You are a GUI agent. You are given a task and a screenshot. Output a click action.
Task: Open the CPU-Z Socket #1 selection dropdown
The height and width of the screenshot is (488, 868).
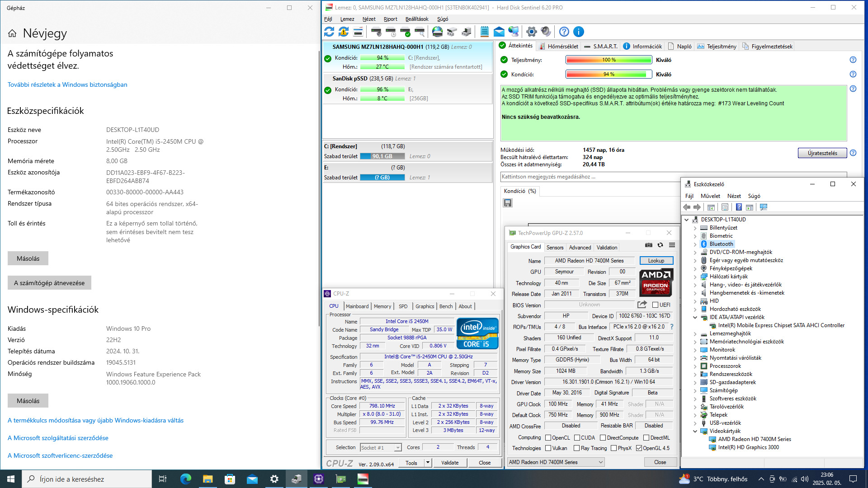point(381,447)
